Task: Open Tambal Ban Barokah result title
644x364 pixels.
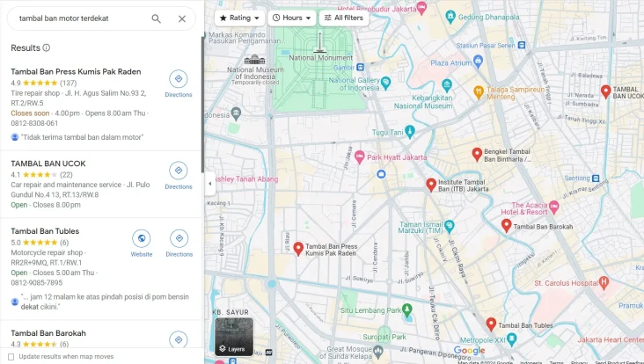Action: point(48,333)
